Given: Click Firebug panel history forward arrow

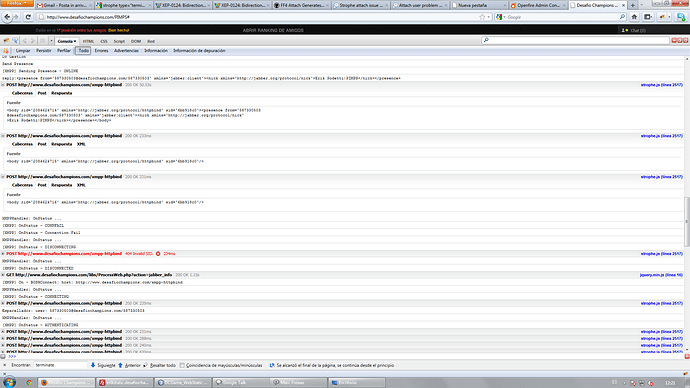Looking at the screenshot, I should pos(33,41).
